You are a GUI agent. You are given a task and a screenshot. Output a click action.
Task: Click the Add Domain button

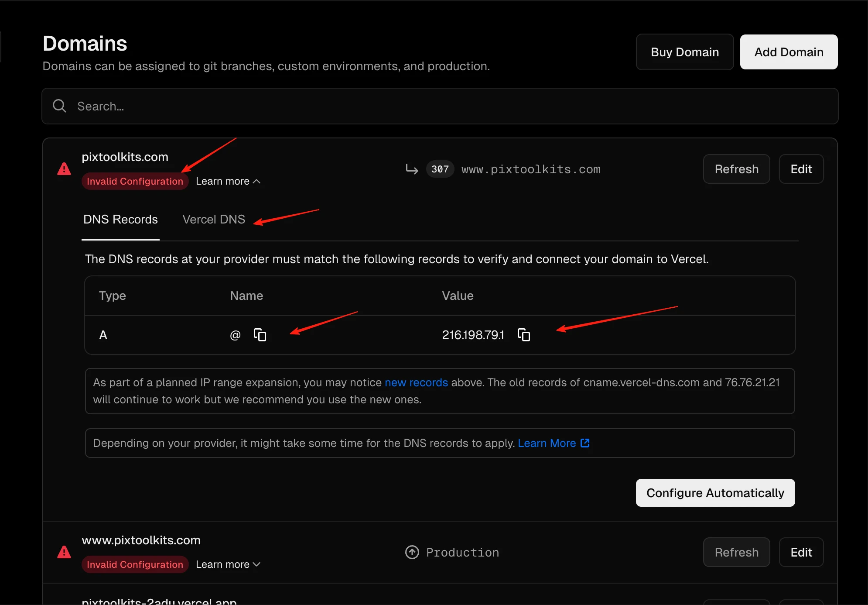tap(789, 52)
